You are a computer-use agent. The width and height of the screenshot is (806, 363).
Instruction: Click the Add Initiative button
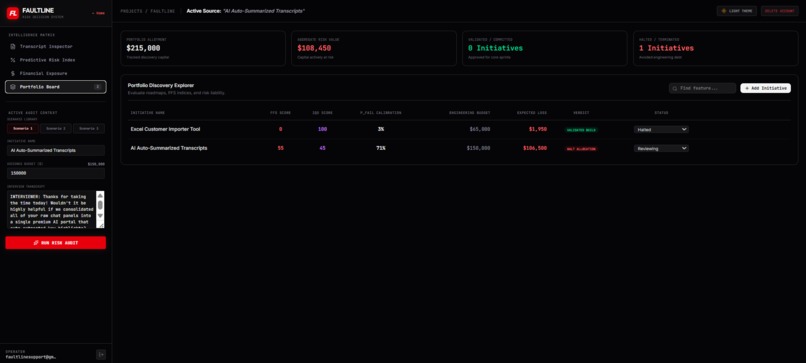click(x=765, y=88)
